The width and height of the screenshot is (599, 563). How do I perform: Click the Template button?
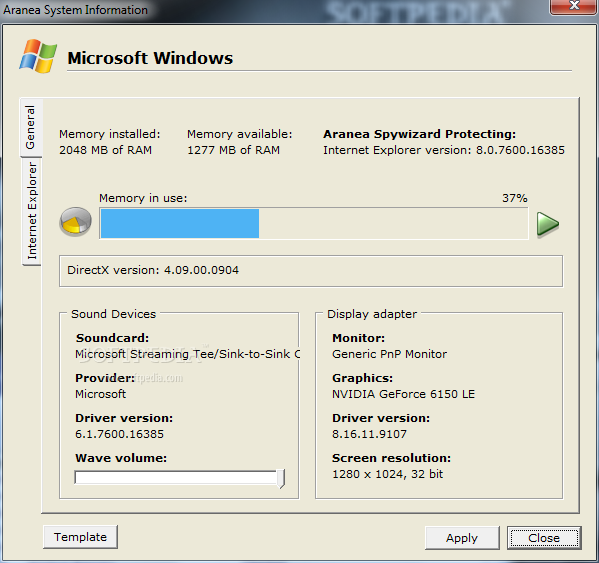point(80,537)
